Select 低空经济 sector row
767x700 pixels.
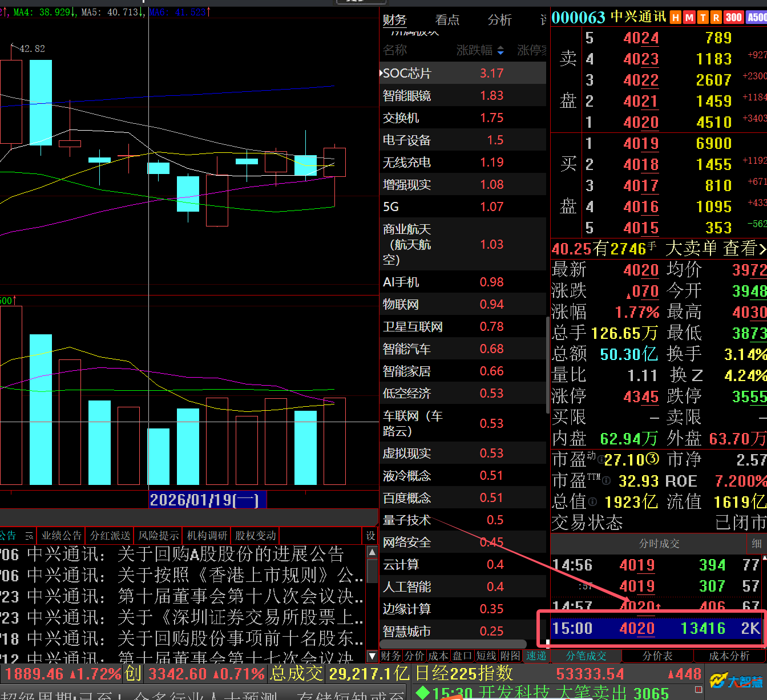coord(463,393)
